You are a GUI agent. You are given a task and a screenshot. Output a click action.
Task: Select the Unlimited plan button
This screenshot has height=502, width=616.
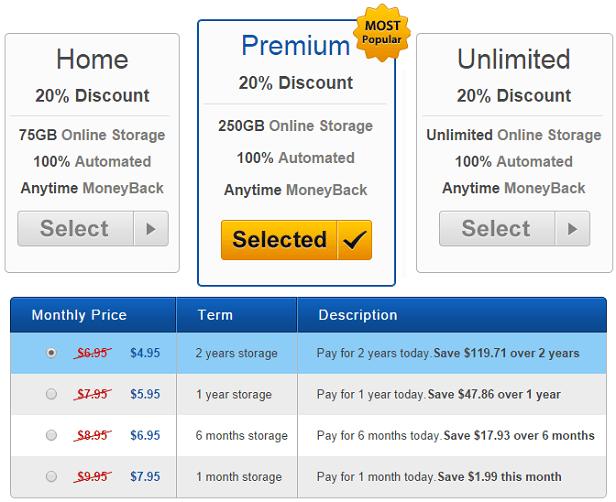tap(515, 229)
